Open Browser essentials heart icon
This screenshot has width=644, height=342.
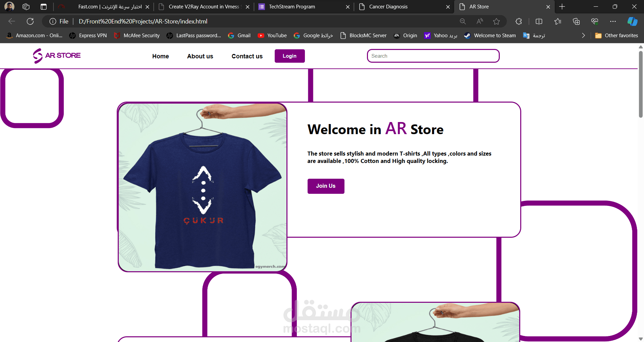(x=595, y=21)
